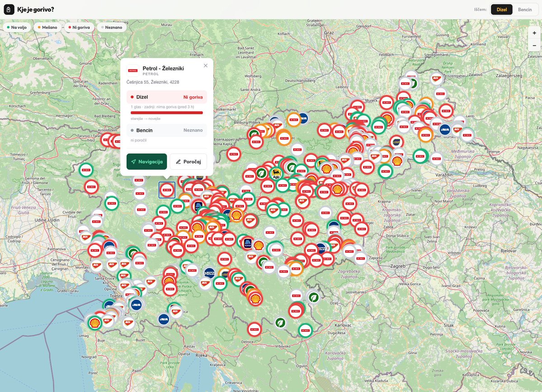542x392 pixels.
Task: Open the Hofer marker beside Shell marker
Action: 248,243
